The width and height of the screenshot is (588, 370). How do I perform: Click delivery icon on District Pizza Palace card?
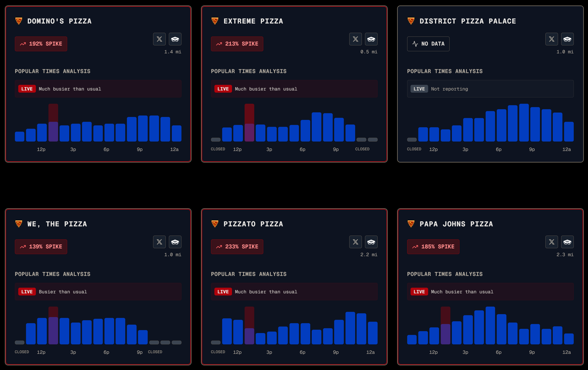567,39
